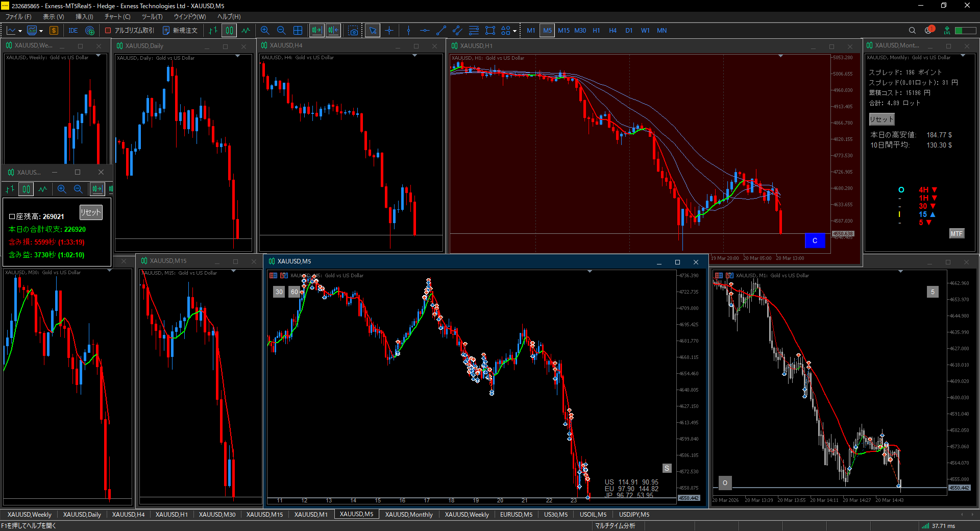The image size is (980, 531).
Task: Open the チャート (C) menu
Action: pyautogui.click(x=117, y=17)
